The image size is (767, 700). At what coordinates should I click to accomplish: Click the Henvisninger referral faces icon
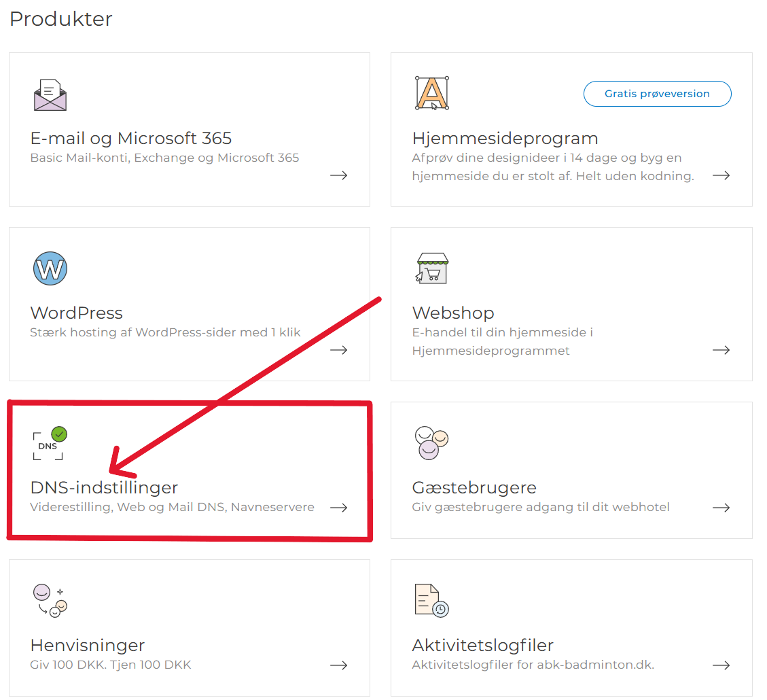[50, 600]
